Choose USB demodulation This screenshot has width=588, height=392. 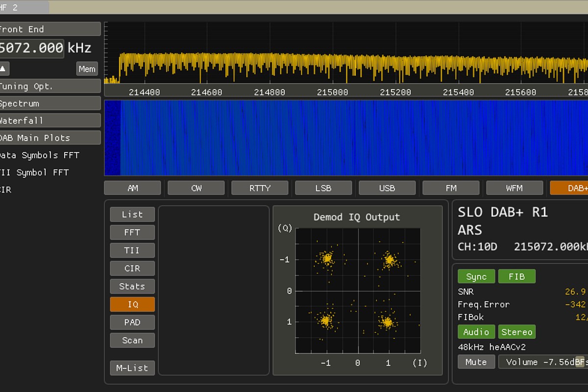[387, 188]
